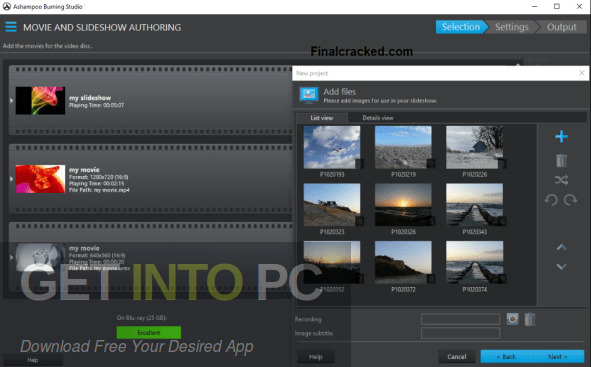Minimize the Ashampoo window

pyautogui.click(x=534, y=6)
